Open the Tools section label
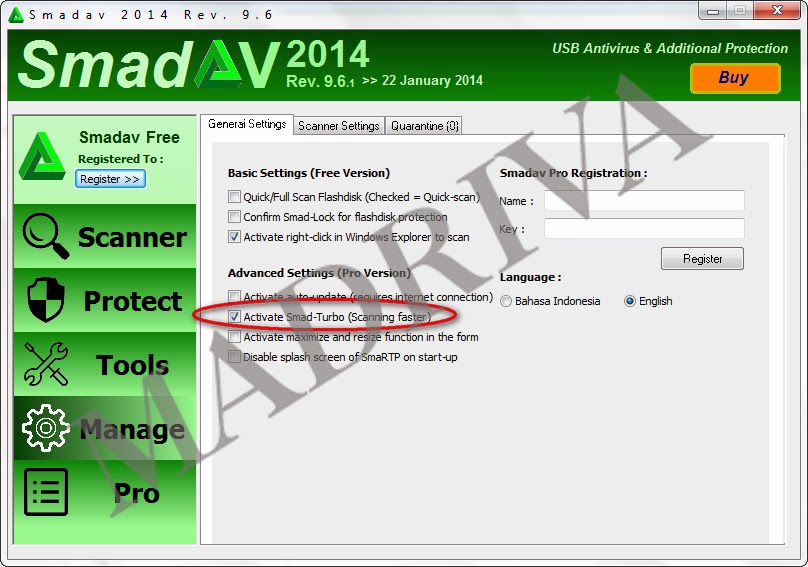This screenshot has width=808, height=567. coord(132,365)
